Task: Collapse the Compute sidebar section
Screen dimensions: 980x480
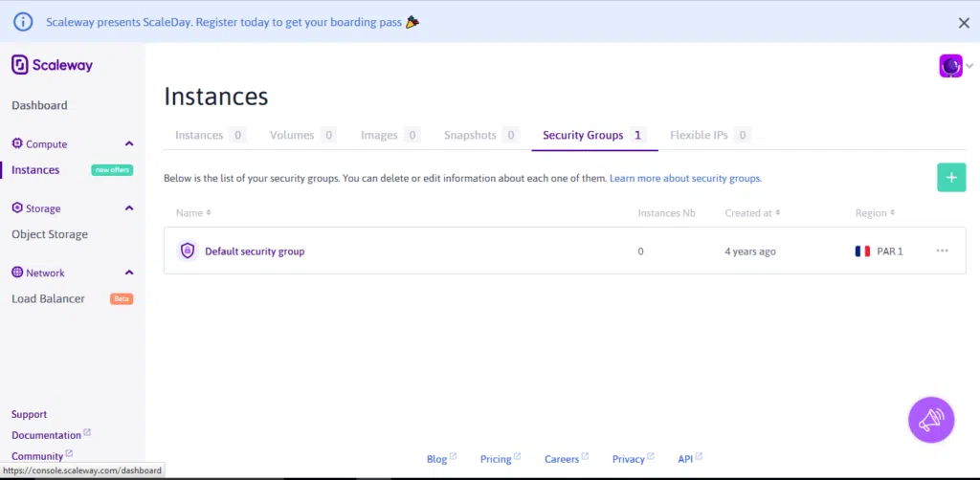Action: pyautogui.click(x=129, y=144)
